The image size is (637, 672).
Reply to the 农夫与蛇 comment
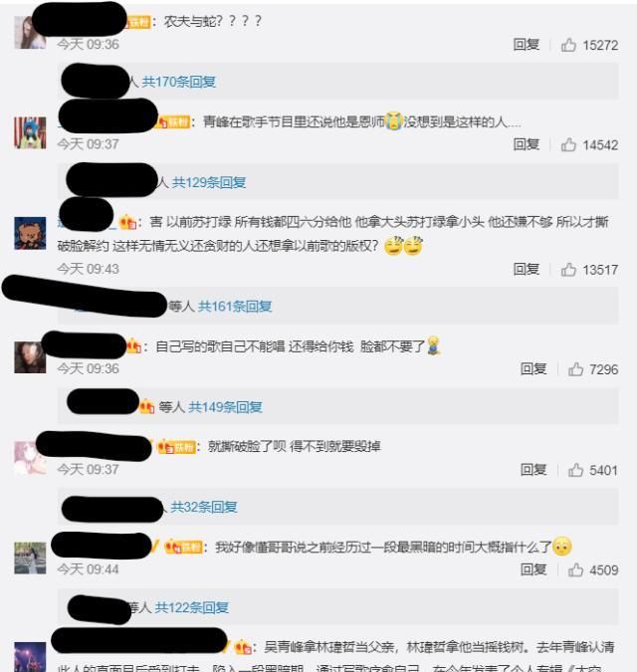[527, 44]
